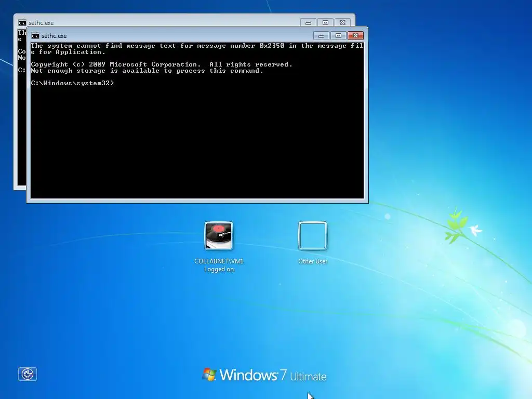532x399 pixels.
Task: Click the C:\Windows\system32> prompt line
Action: click(x=72, y=83)
